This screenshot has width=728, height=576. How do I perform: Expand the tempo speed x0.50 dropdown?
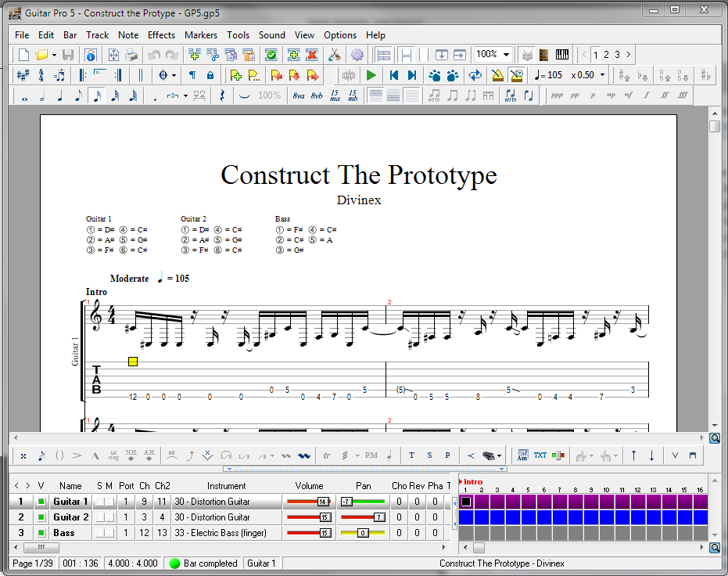click(603, 75)
